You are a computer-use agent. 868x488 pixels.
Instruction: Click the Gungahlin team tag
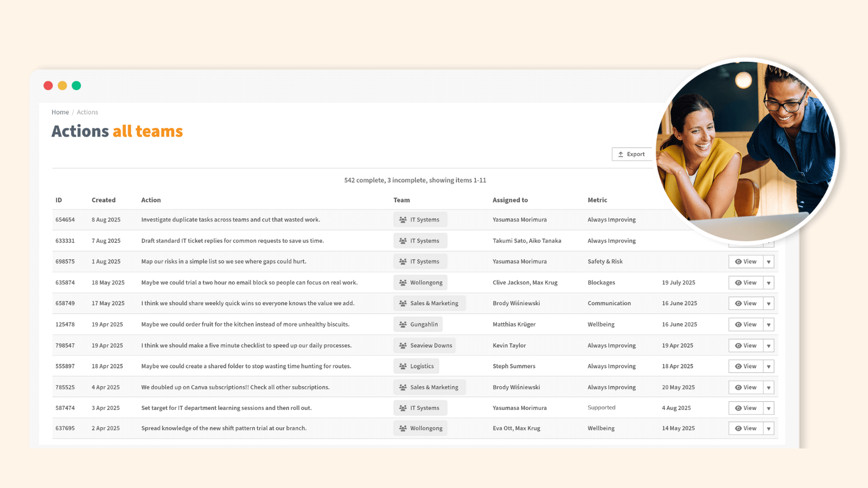418,324
